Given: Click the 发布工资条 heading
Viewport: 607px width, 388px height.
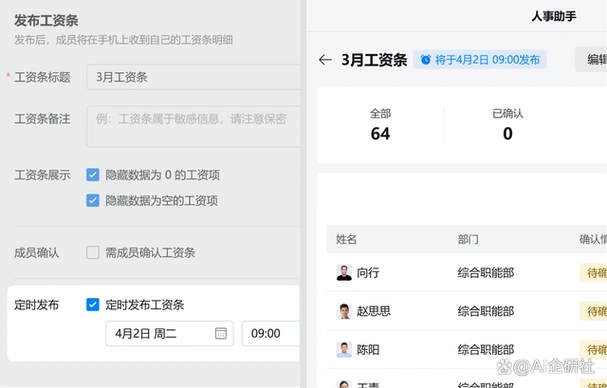Looking at the screenshot, I should 46,21.
